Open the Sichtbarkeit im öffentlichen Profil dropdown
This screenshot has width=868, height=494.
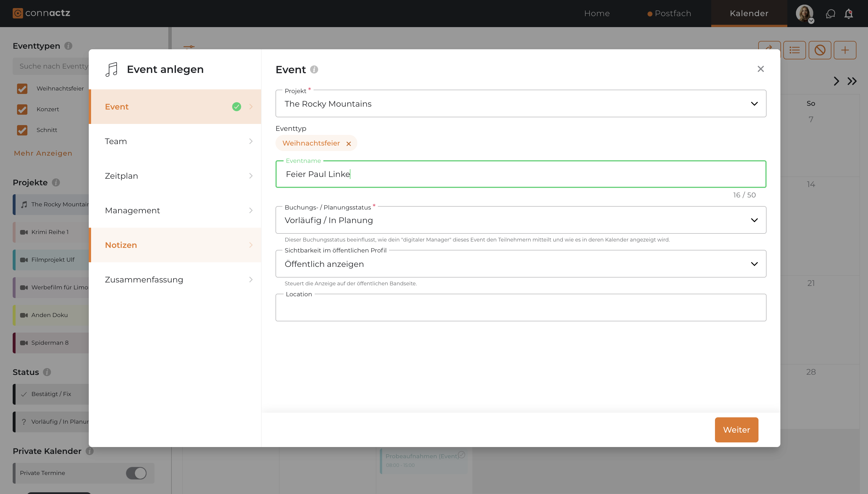(520, 264)
